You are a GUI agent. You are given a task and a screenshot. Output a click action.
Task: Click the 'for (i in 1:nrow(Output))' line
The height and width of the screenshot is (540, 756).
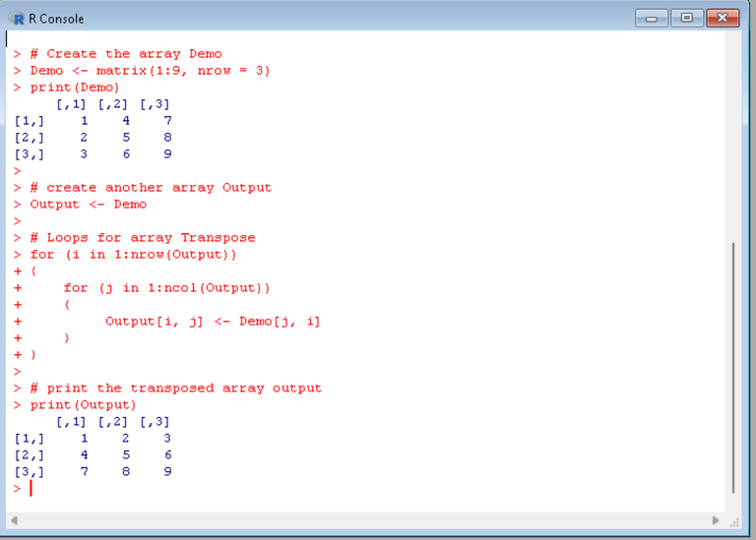coord(133,255)
